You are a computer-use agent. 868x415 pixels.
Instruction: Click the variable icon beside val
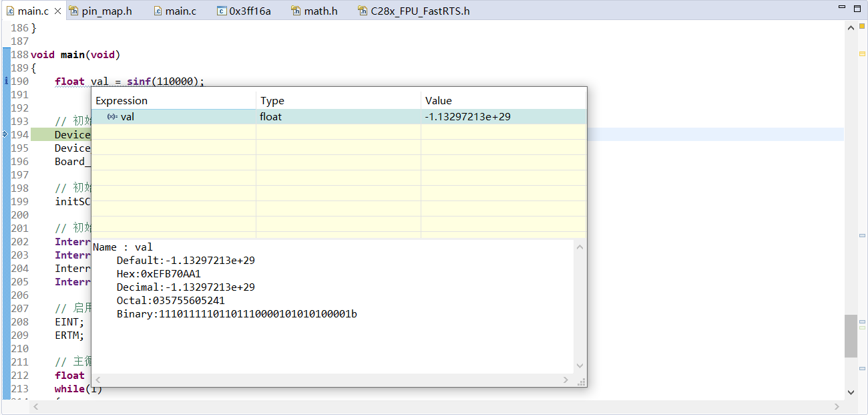pos(112,117)
